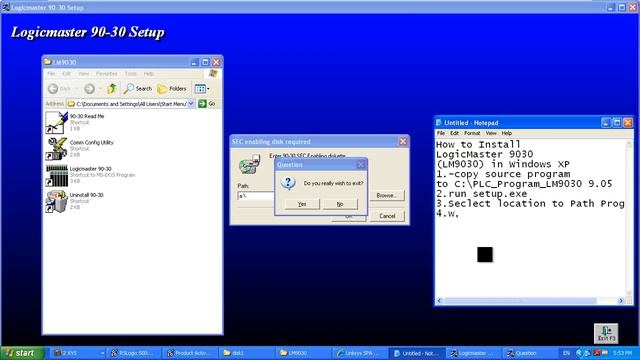This screenshot has width=640, height=360.
Task: Open File menu in Notepad
Action: tap(441, 133)
